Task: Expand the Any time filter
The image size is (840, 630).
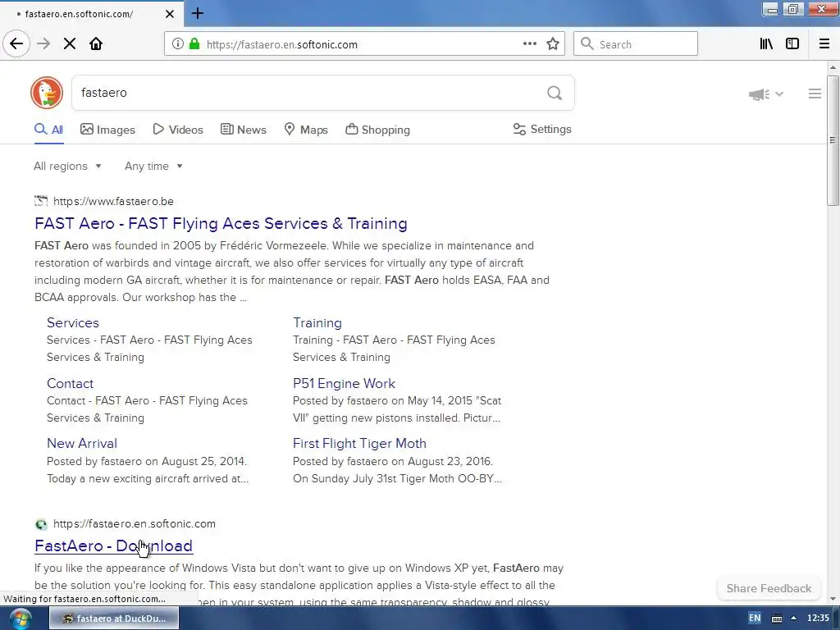Action: point(153,166)
